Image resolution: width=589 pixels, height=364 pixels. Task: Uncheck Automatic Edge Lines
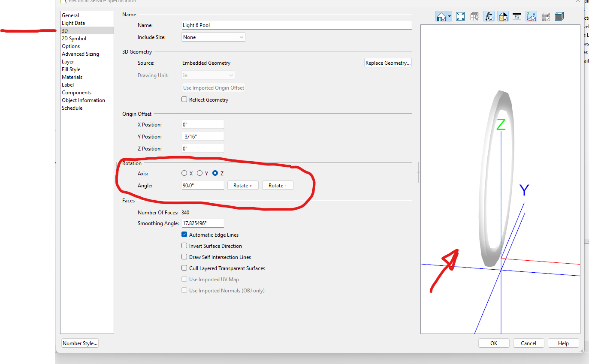pyautogui.click(x=184, y=235)
